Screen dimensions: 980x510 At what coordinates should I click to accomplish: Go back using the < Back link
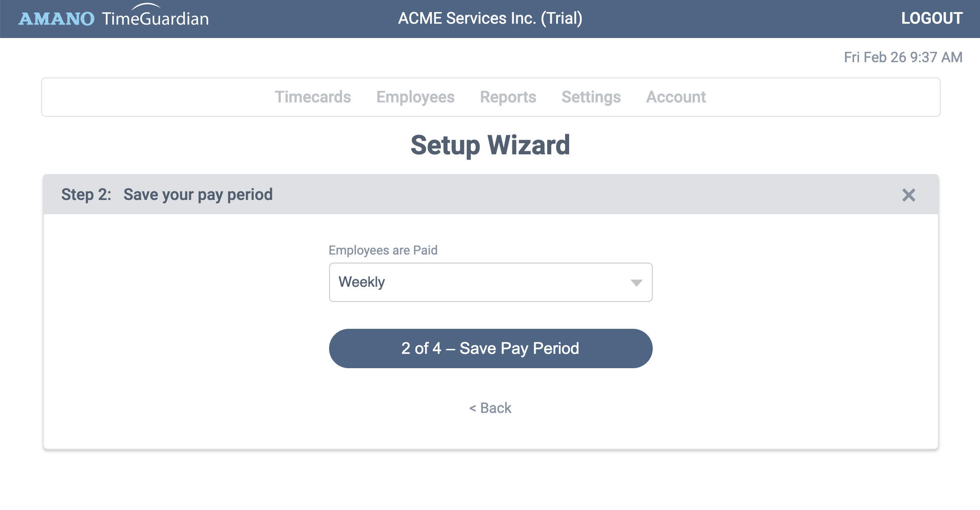coord(490,408)
